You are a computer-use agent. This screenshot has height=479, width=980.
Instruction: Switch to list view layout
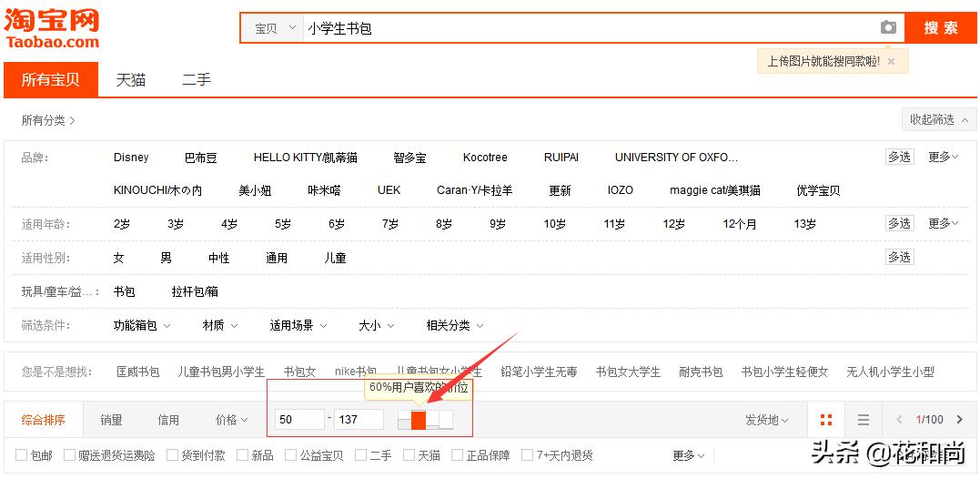864,420
